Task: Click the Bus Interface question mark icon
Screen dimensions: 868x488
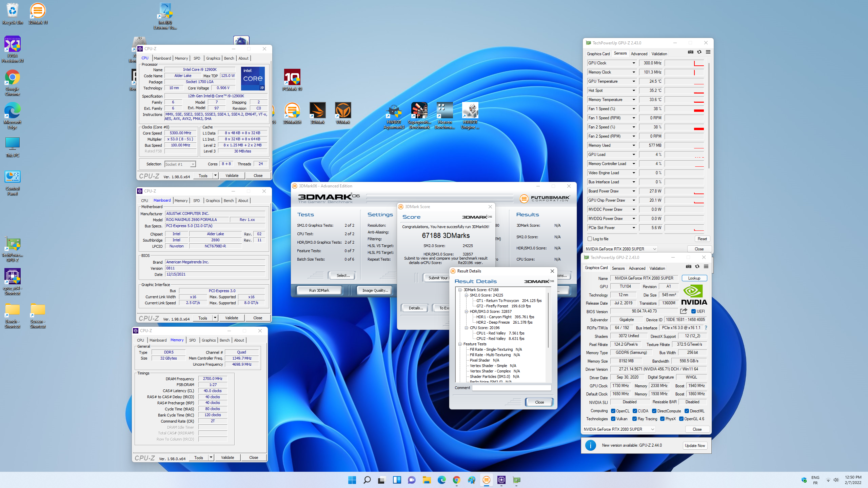Action: point(706,328)
